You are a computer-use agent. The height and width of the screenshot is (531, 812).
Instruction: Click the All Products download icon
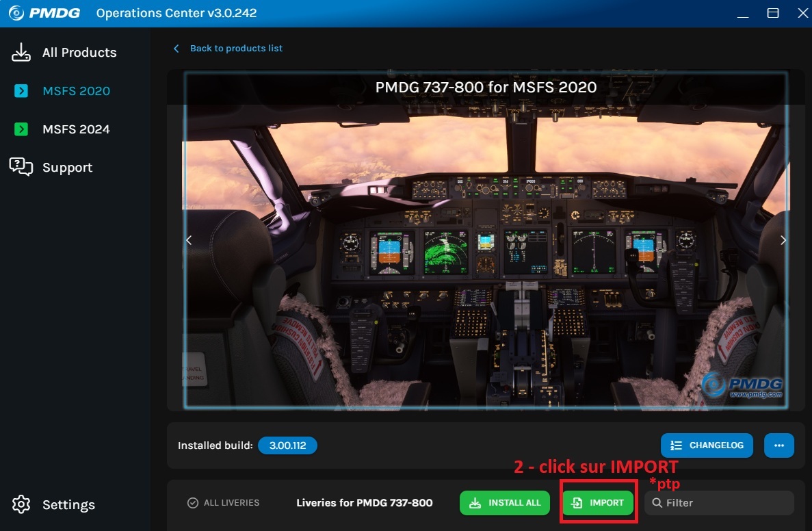pyautogui.click(x=21, y=52)
